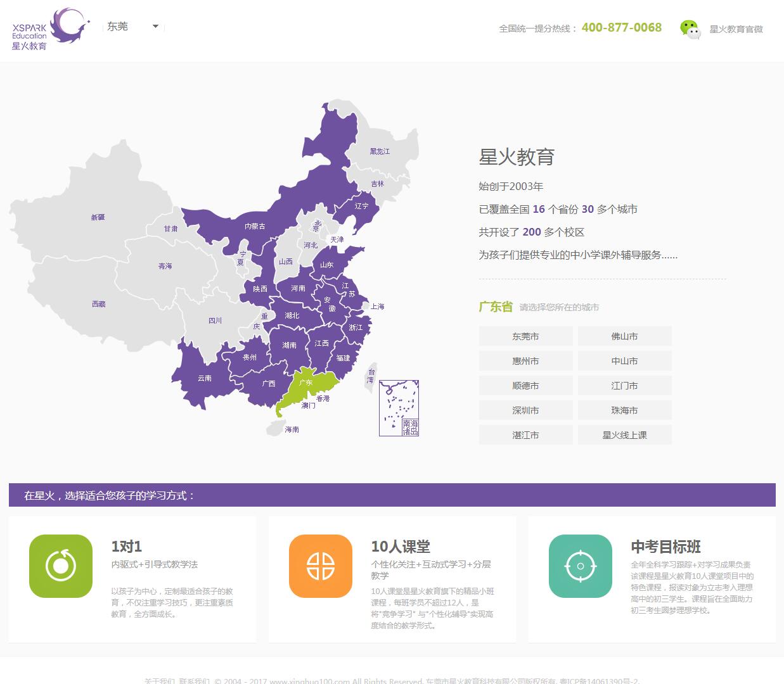This screenshot has width=784, height=684.
Task: Select 山西 province on map
Action: point(286,261)
